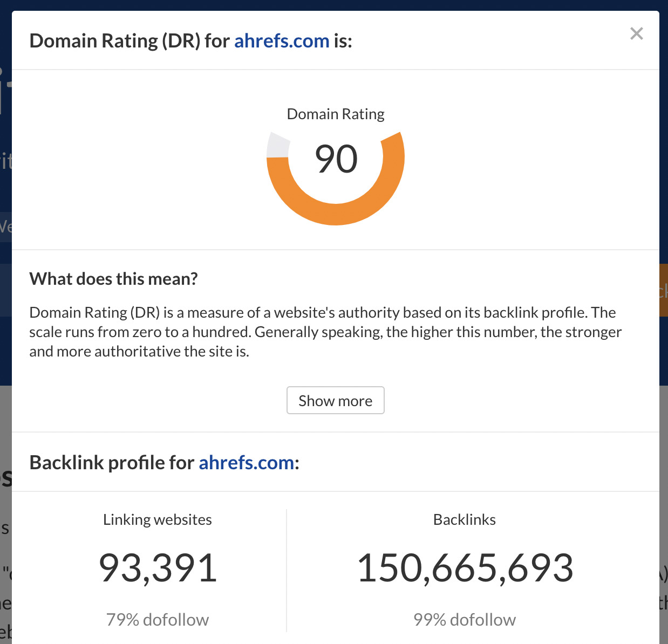Click Show more to expand the DR explanation
Viewport: 668px width, 644px height.
tap(335, 400)
